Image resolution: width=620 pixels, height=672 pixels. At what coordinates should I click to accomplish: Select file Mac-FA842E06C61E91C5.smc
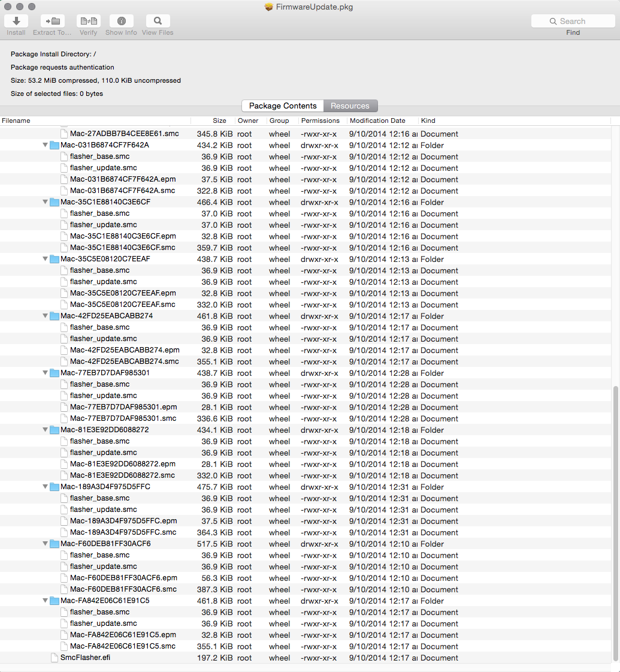point(123,646)
